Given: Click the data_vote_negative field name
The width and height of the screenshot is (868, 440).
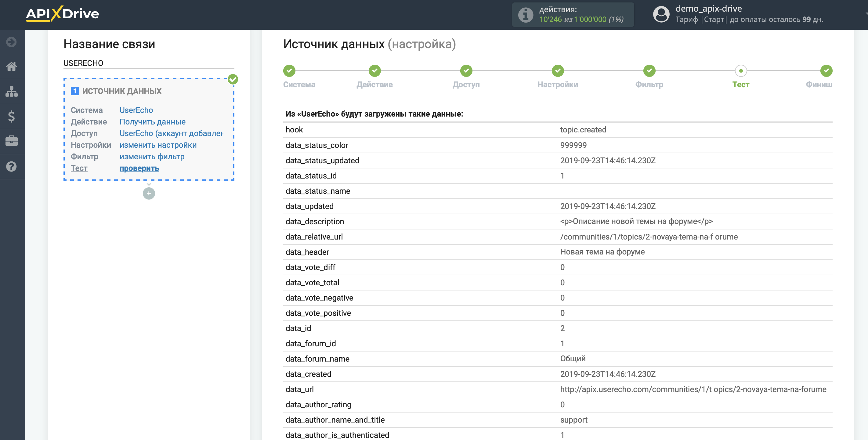Looking at the screenshot, I should coord(320,298).
